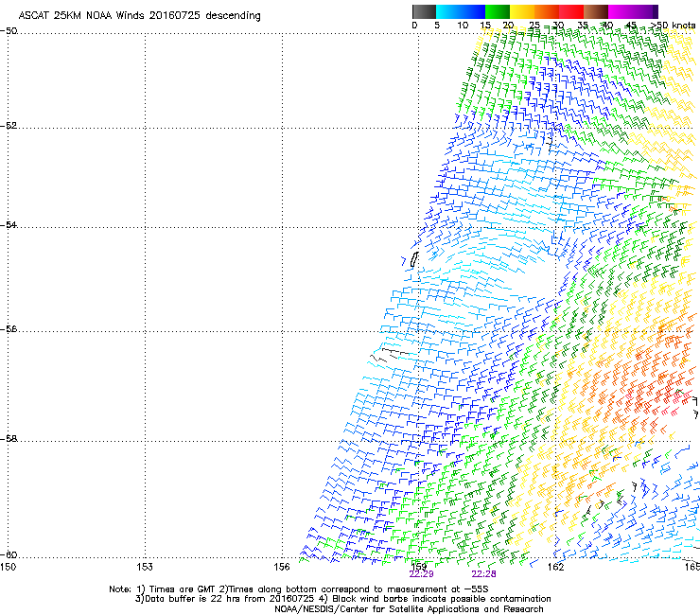Click the '>50 knots' legend label
The height and width of the screenshot is (615, 700).
click(673, 26)
